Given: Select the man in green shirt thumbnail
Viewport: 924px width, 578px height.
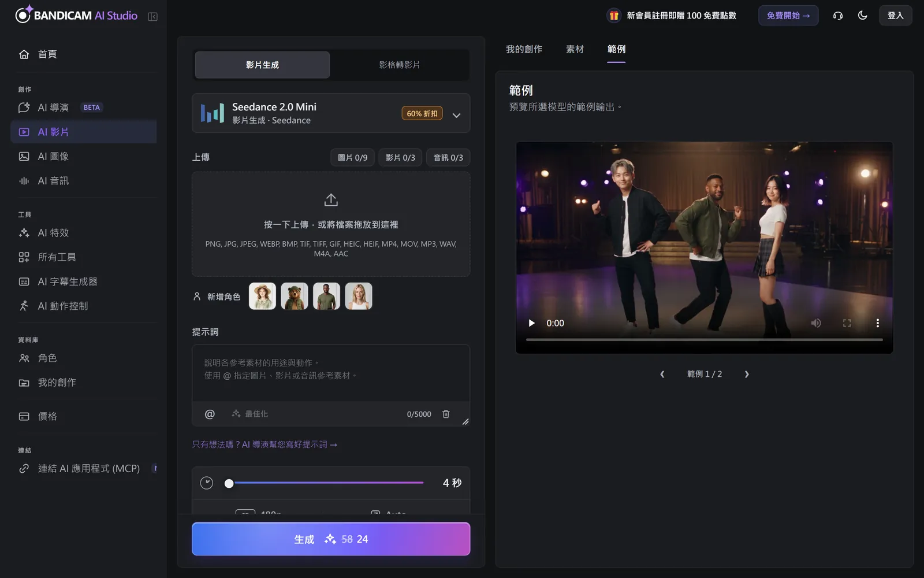Looking at the screenshot, I should (x=326, y=296).
